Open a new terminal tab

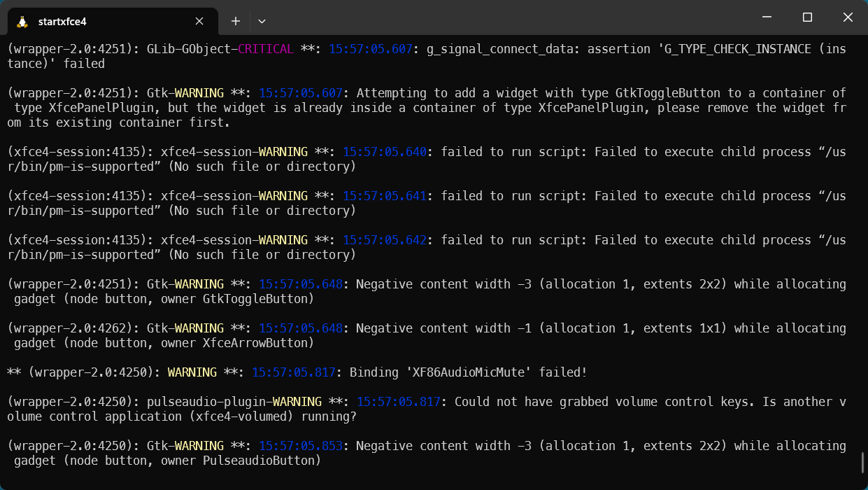tap(236, 21)
